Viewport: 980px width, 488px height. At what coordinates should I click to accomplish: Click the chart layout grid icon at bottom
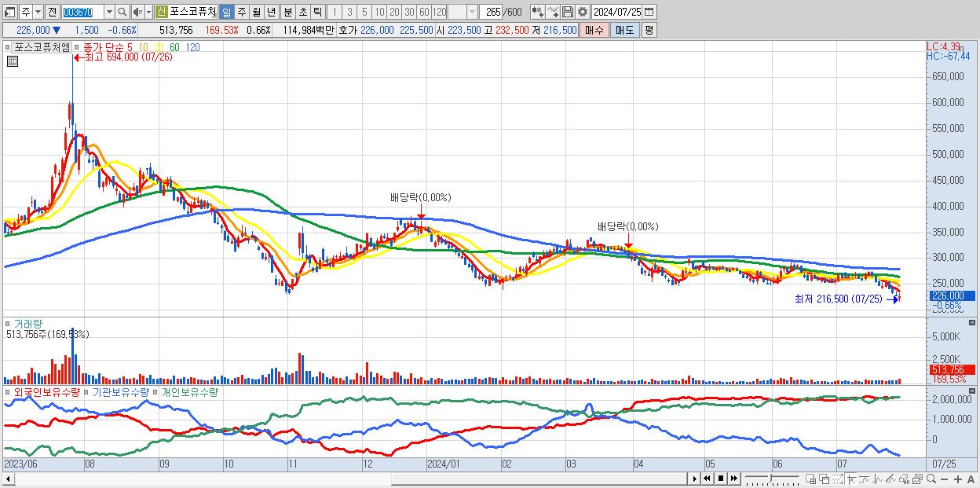[x=811, y=479]
